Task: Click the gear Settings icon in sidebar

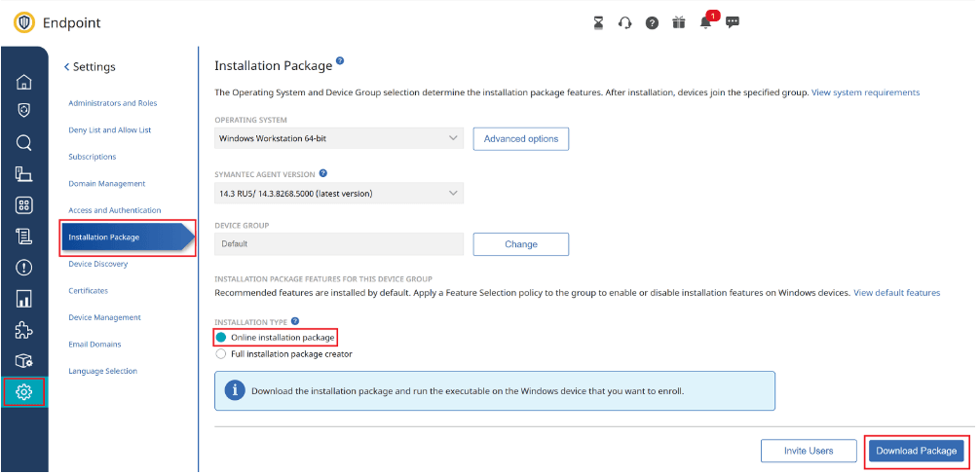Action: [x=24, y=392]
